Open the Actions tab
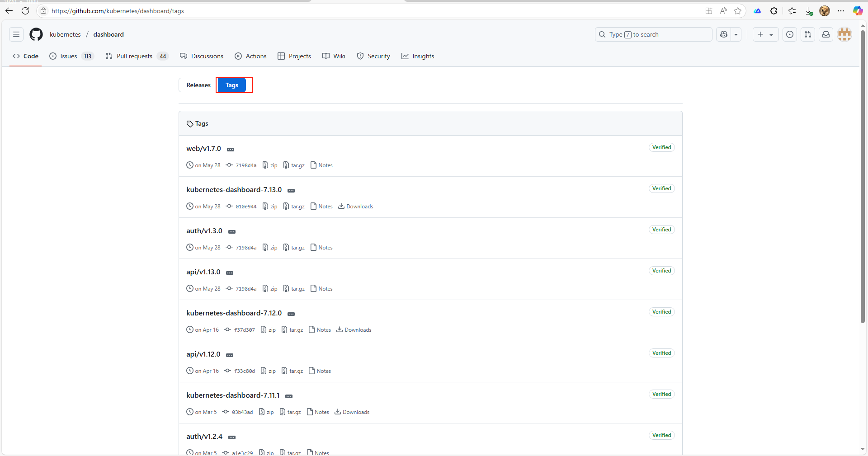This screenshot has height=456, width=868. point(251,56)
